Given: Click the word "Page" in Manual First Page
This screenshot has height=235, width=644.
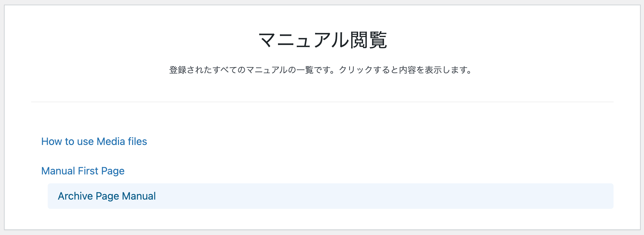Looking at the screenshot, I should click(x=113, y=171).
